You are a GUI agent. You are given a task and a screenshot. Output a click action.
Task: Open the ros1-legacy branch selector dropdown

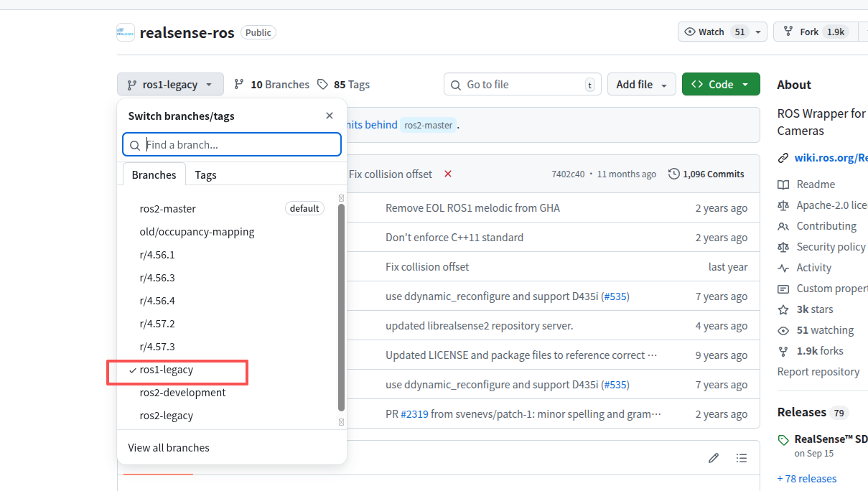pos(170,84)
